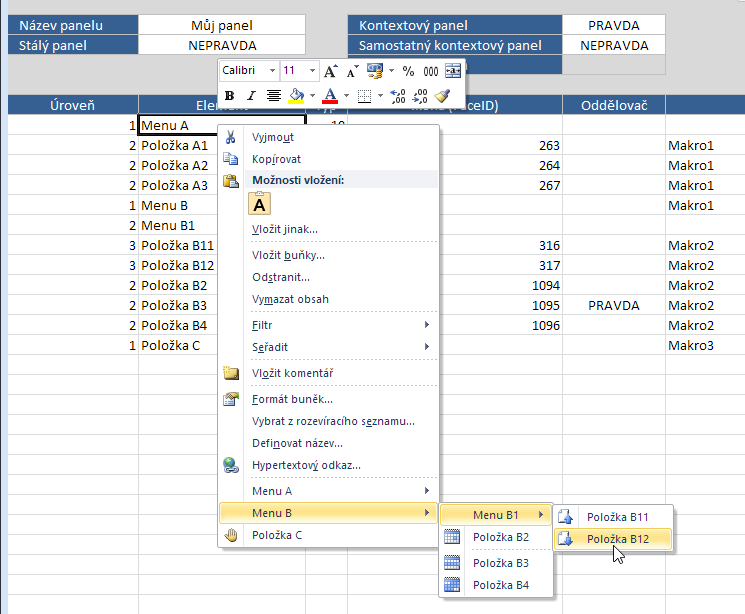The height and width of the screenshot is (614, 745).
Task: Click Položka B12 in the submenu
Action: click(613, 539)
